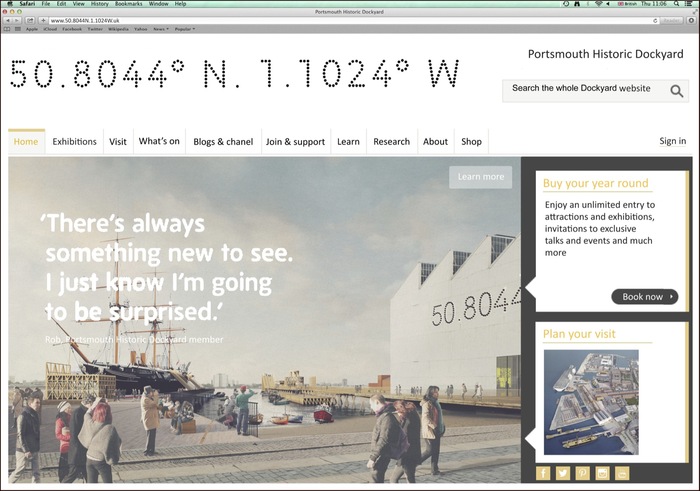Open the aerial dockyard thumbnail image
Viewport: 700px width, 491px height.
click(591, 402)
